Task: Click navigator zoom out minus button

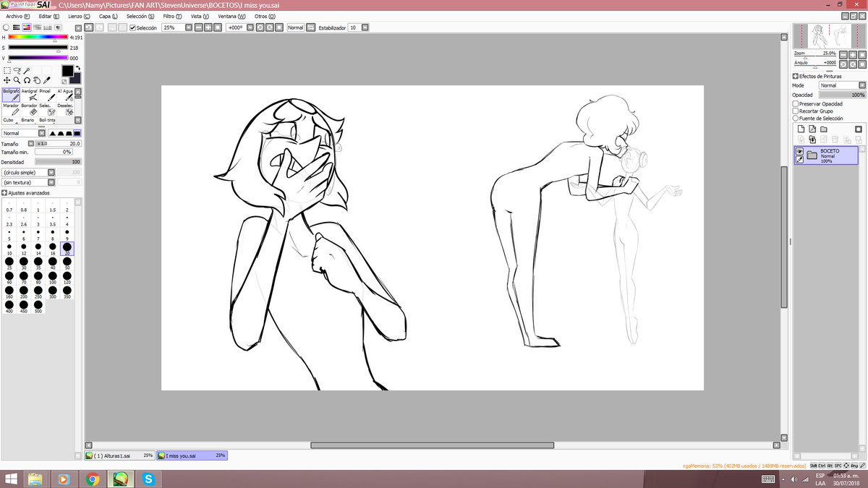Action: tap(843, 55)
